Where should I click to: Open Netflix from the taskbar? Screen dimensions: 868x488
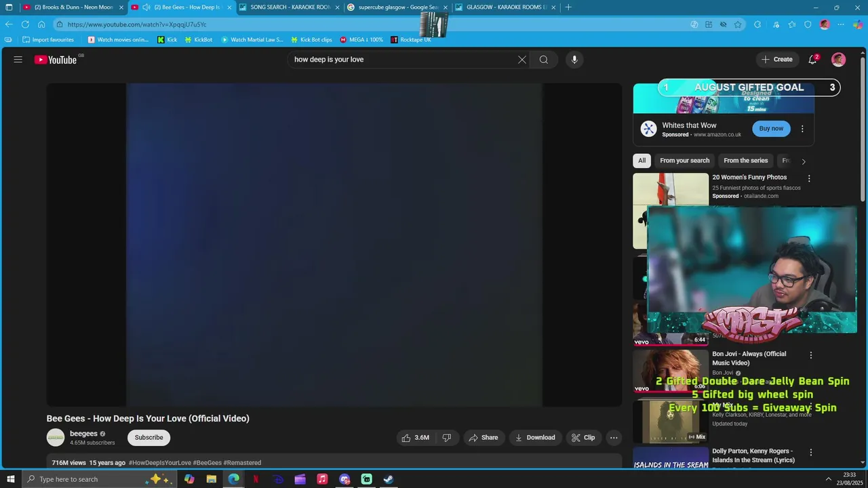click(256, 479)
